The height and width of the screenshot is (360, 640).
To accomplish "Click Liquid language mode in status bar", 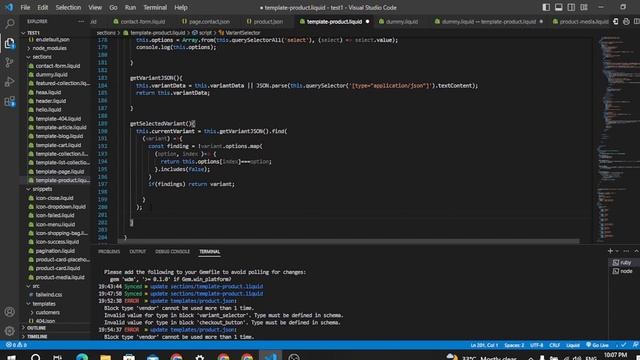I will (573, 345).
